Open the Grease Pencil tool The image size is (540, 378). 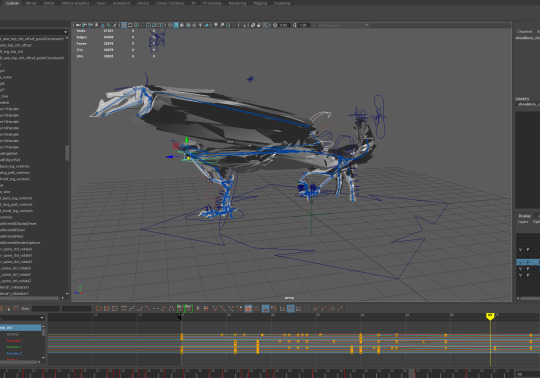(114, 25)
